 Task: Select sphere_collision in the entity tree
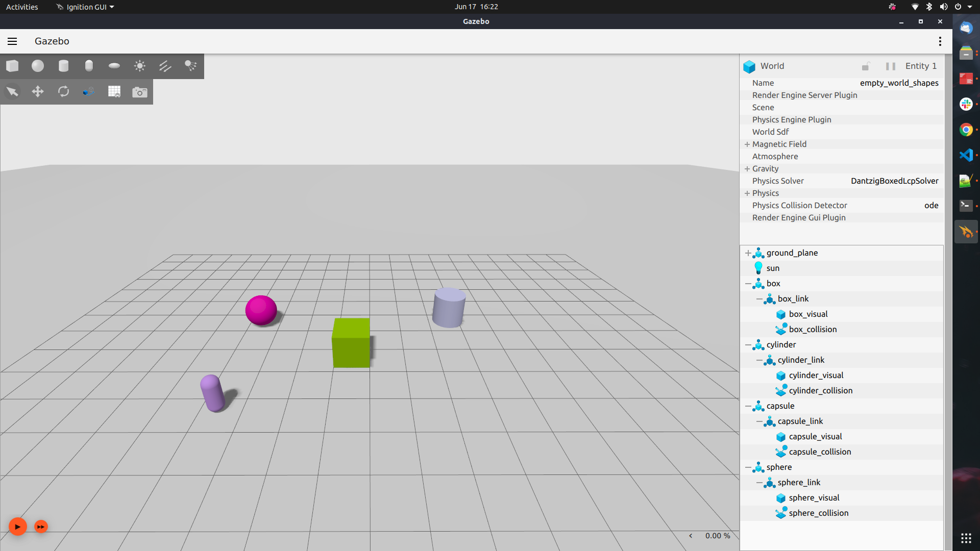pyautogui.click(x=818, y=513)
